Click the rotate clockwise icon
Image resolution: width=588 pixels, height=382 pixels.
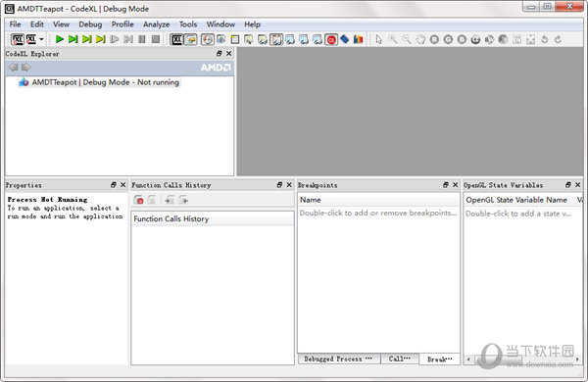pos(558,39)
